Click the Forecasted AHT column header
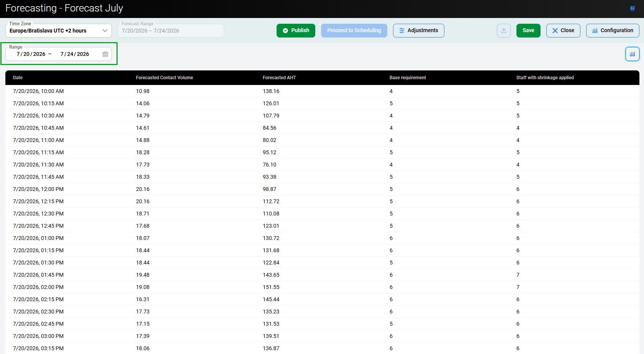644x354 pixels. coord(279,78)
